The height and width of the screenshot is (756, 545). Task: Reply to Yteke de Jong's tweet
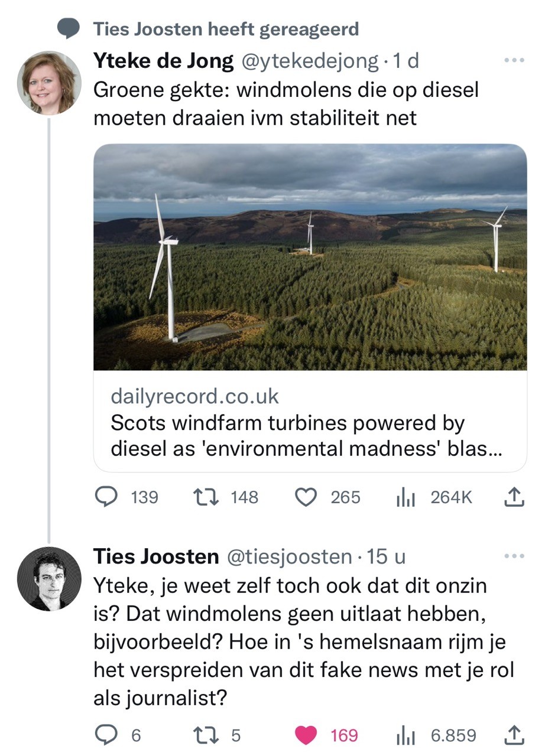(x=106, y=497)
